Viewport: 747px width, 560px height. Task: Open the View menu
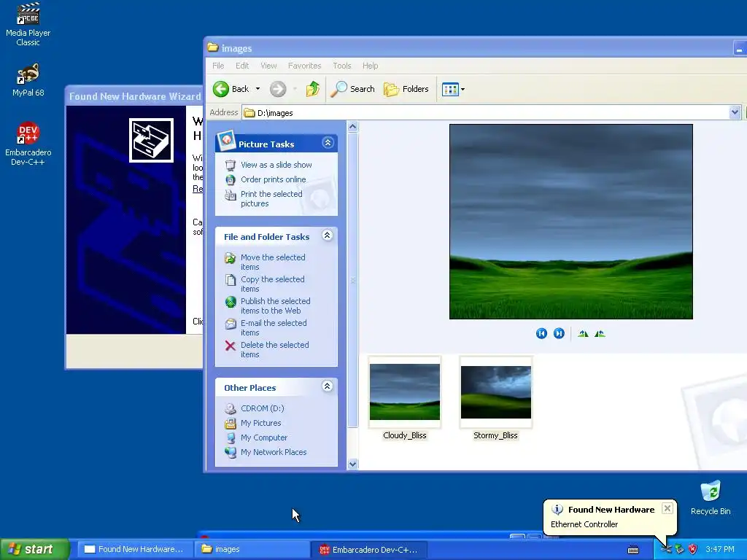[268, 66]
